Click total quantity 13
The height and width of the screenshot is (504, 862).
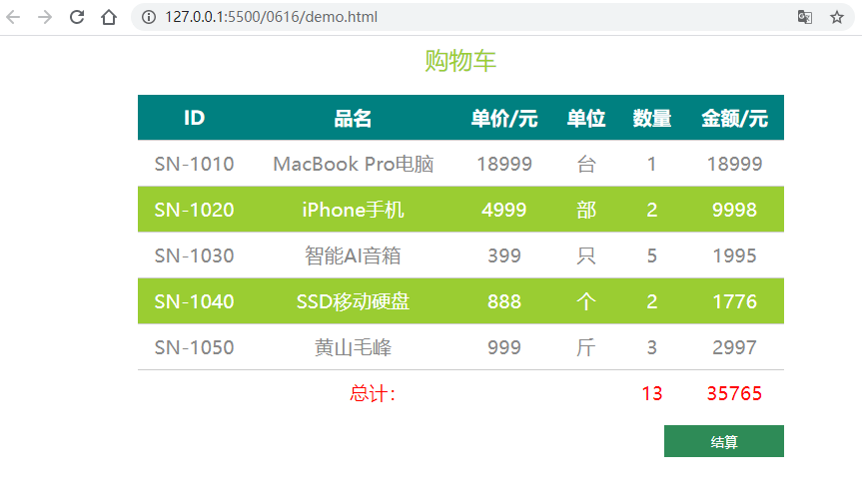[652, 393]
